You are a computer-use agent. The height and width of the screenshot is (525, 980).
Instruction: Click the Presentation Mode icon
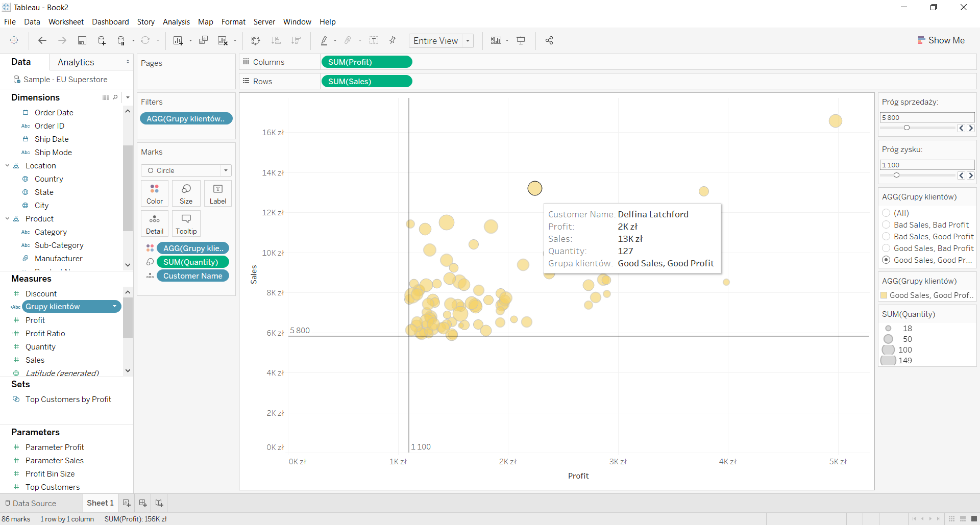coord(521,41)
